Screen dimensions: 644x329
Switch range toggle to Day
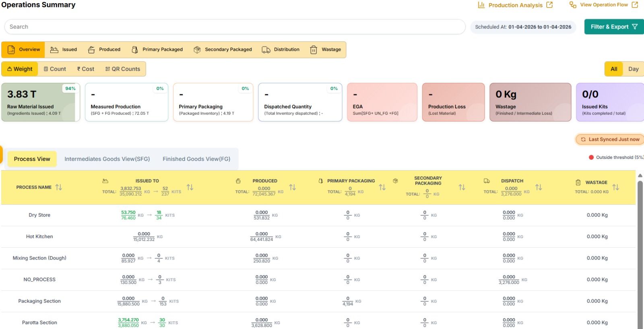point(633,69)
